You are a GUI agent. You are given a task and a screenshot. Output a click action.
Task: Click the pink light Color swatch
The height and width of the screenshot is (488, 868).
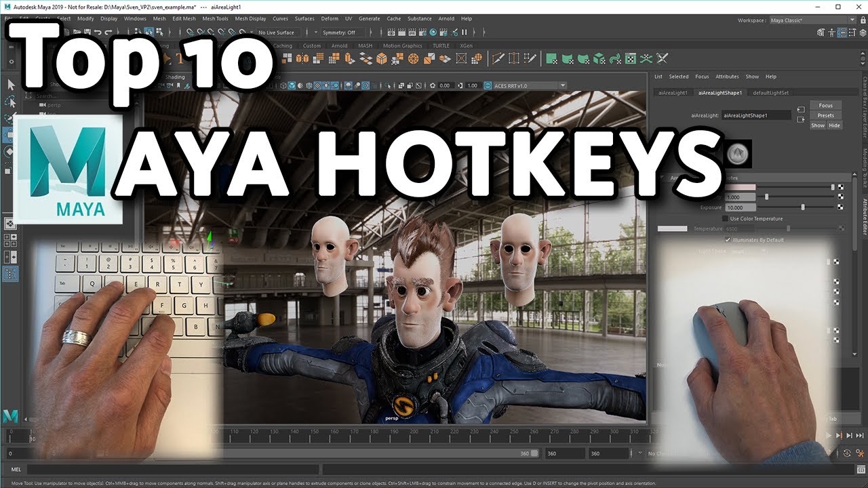click(x=741, y=186)
